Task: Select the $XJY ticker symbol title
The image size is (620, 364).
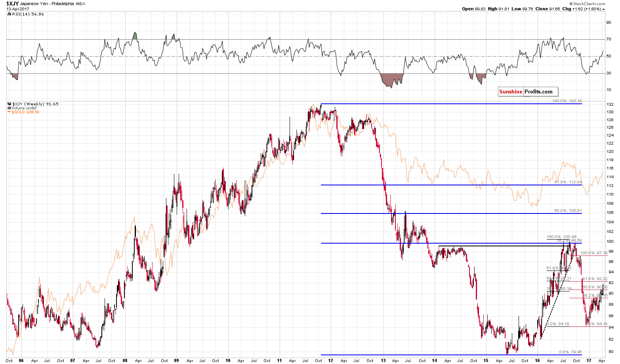Action: [12, 4]
